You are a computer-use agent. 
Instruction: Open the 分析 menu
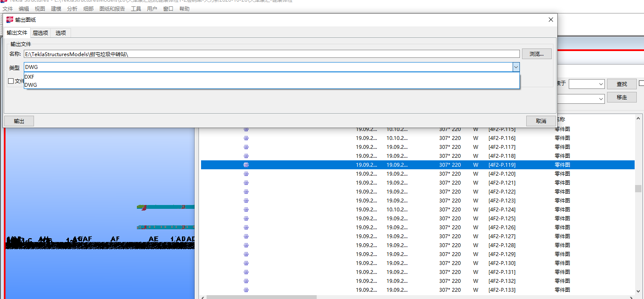click(72, 9)
